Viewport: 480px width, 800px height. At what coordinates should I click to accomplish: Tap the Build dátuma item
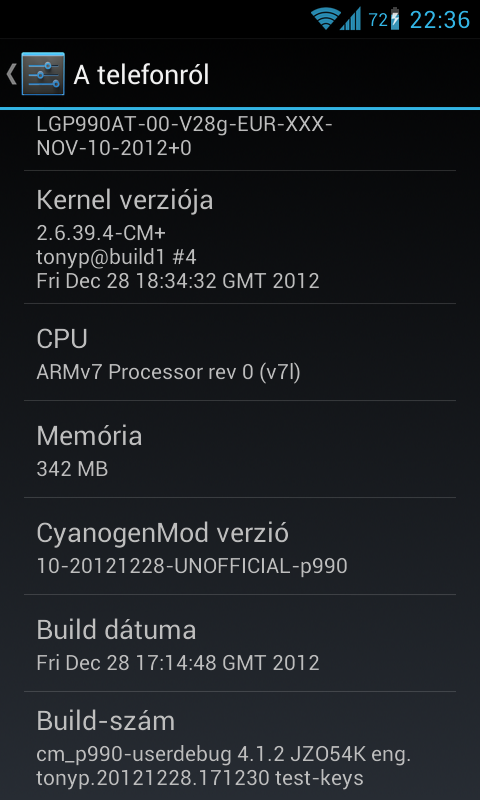click(240, 643)
